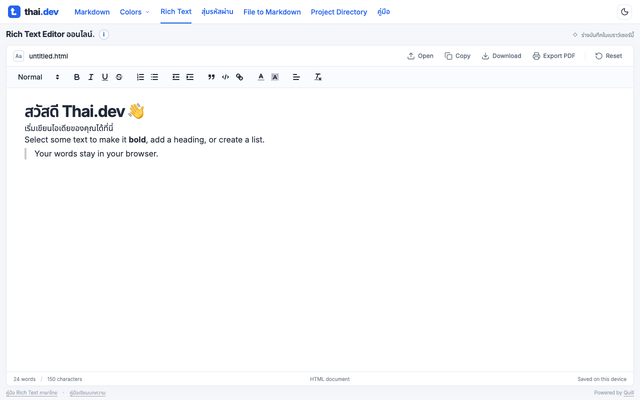Increase the indent level
Screen dimensions: 640x400
click(x=190, y=77)
